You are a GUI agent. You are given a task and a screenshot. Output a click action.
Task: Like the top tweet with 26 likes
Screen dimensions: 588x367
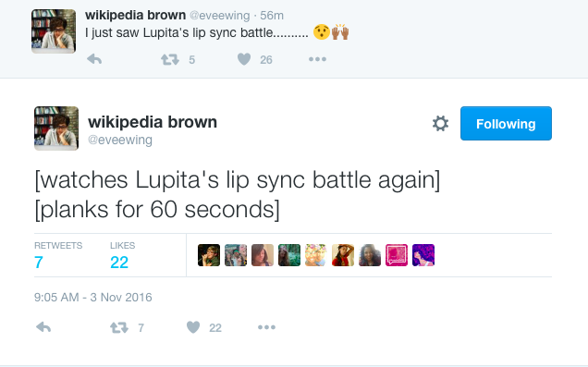point(244,59)
